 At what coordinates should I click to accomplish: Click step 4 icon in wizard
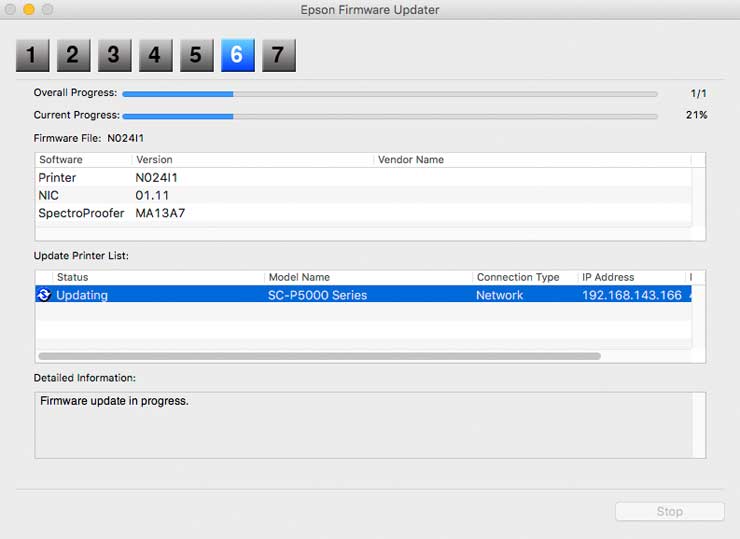[x=156, y=55]
